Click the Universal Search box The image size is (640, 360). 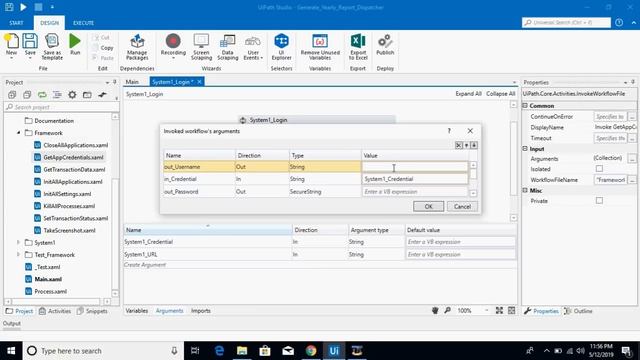click(x=566, y=22)
